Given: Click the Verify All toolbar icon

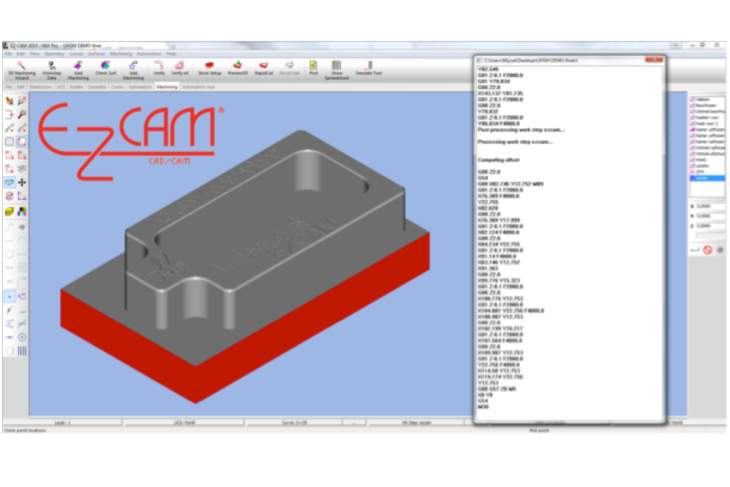Looking at the screenshot, I should click(x=180, y=68).
